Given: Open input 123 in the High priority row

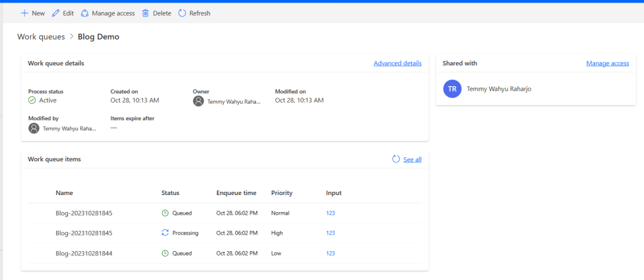Looking at the screenshot, I should coord(331,233).
